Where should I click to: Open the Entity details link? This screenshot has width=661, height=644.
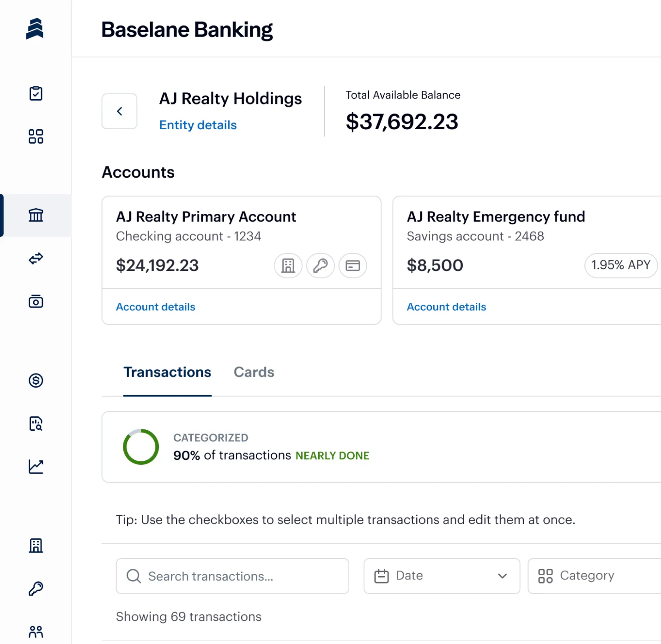[198, 125]
